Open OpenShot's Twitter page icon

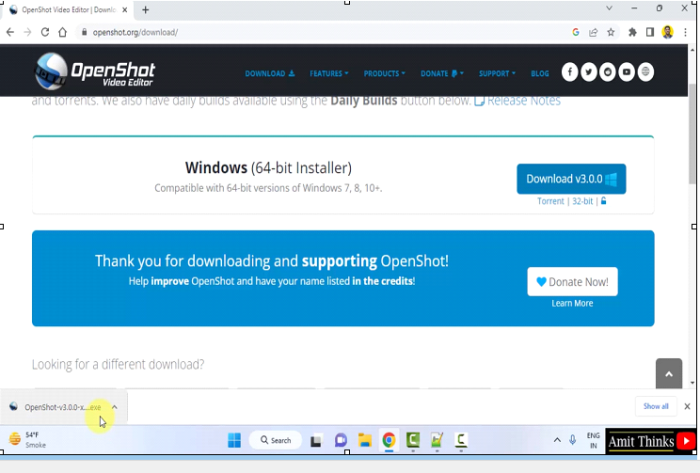[x=589, y=72]
